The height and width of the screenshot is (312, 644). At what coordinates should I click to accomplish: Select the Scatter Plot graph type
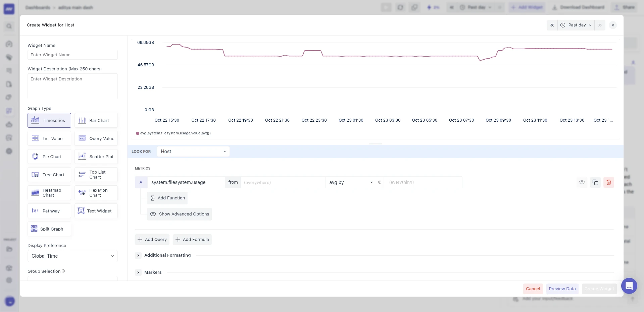pos(96,157)
